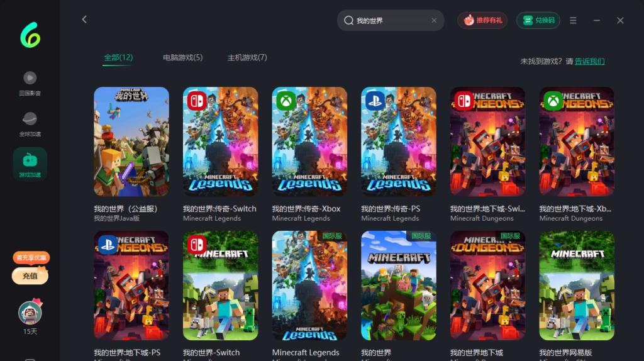Viewport: 644px width, 361px height.
Task: Click the 我的世界（公益服）title text
Action: coord(126,209)
